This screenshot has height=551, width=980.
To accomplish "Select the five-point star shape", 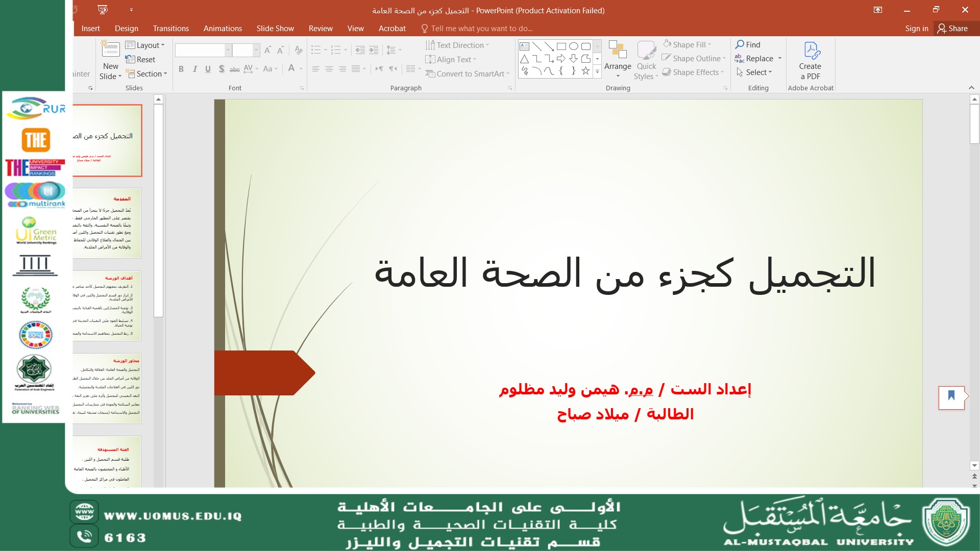I will [585, 71].
